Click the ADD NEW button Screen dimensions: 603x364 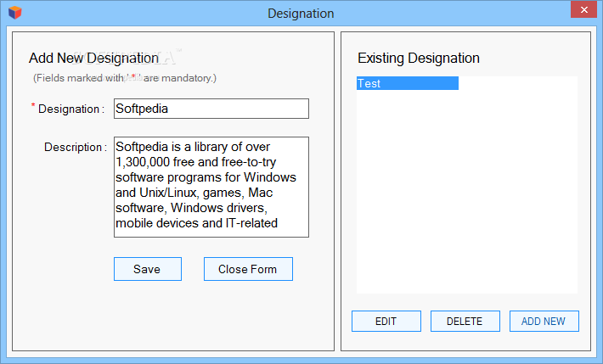coord(544,322)
